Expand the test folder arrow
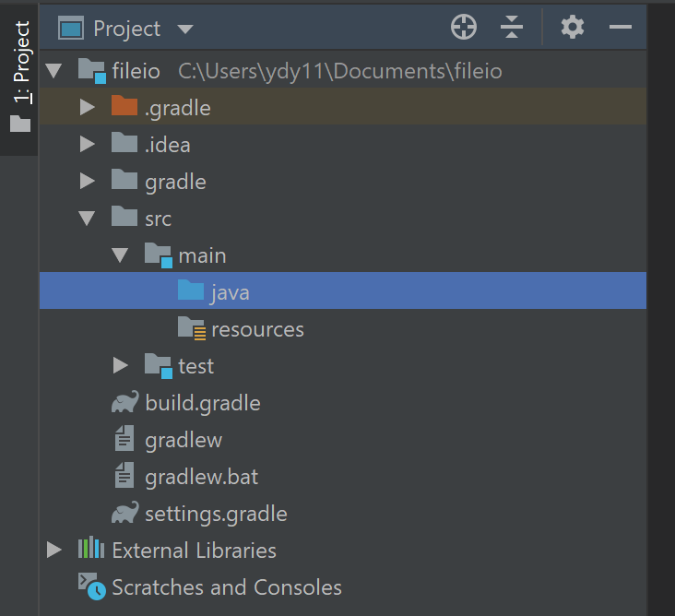The width and height of the screenshot is (675, 616). (x=121, y=365)
